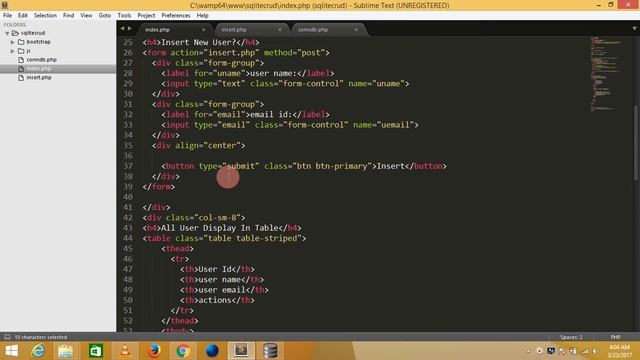
Task: Open the Help menu
Action: pyautogui.click(x=202, y=15)
